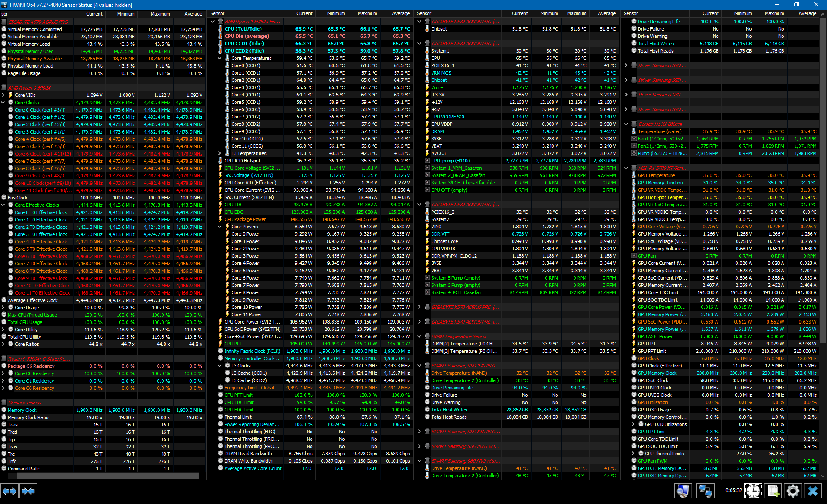Expand the GPU D3D Utilizations row
The image size is (827, 504).
point(633,424)
